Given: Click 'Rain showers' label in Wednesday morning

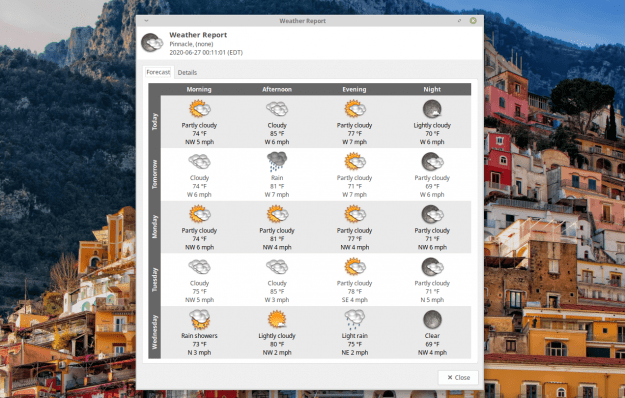Looking at the screenshot, I should pyautogui.click(x=199, y=335).
